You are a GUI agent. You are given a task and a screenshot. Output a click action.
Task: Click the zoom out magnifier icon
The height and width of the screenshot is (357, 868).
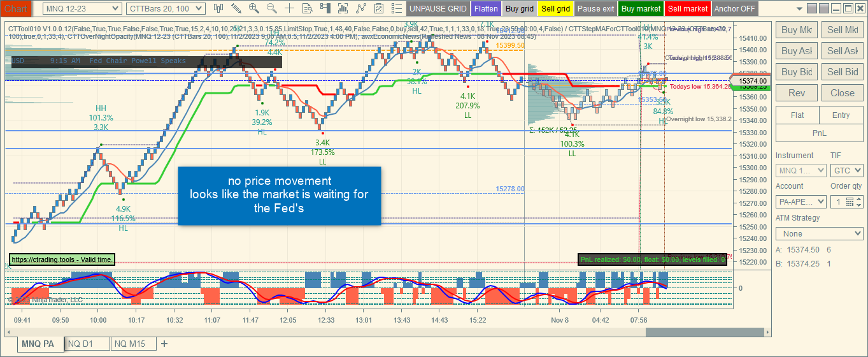272,8
